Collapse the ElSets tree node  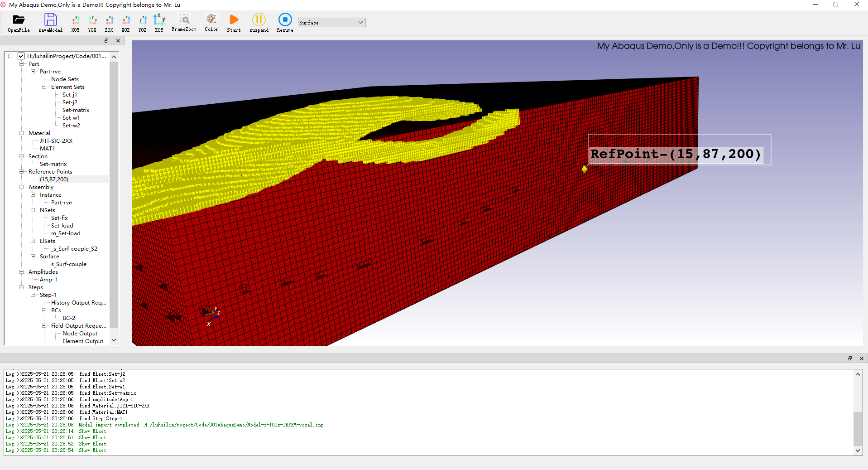pos(33,241)
